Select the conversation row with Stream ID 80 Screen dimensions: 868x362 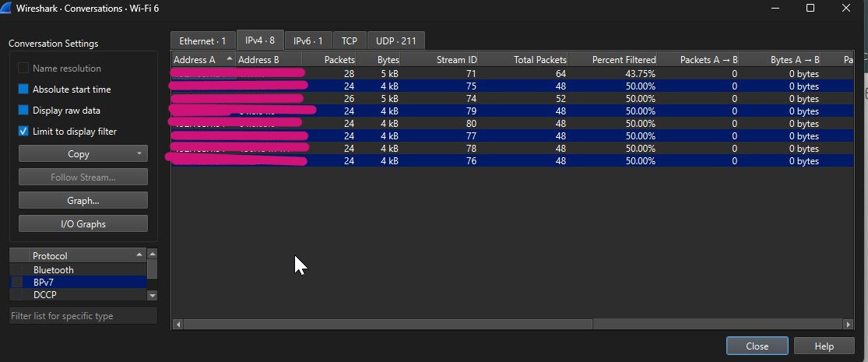(512, 124)
